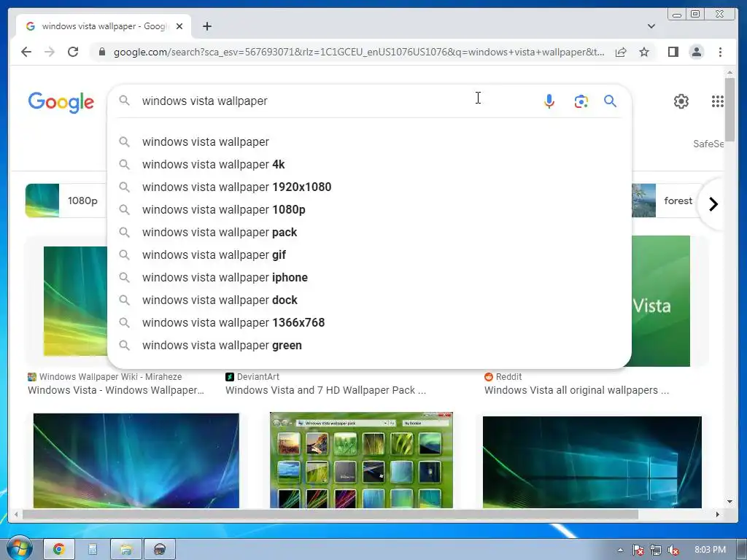Click the vertical page scrollbar thumb
The width and height of the screenshot is (747, 560).
coord(729,109)
